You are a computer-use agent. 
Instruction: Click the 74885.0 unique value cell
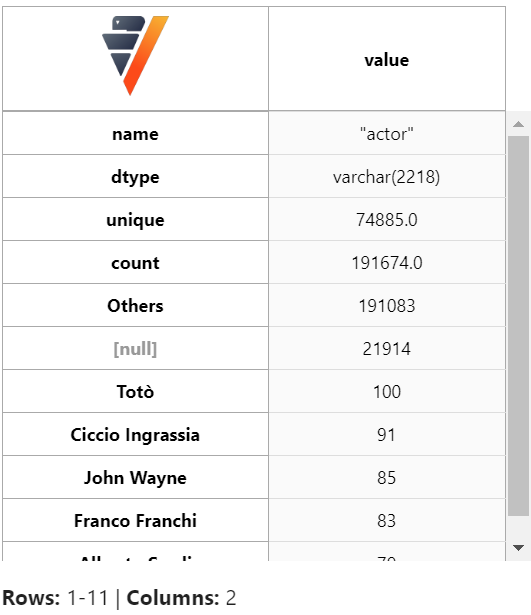[x=387, y=219]
